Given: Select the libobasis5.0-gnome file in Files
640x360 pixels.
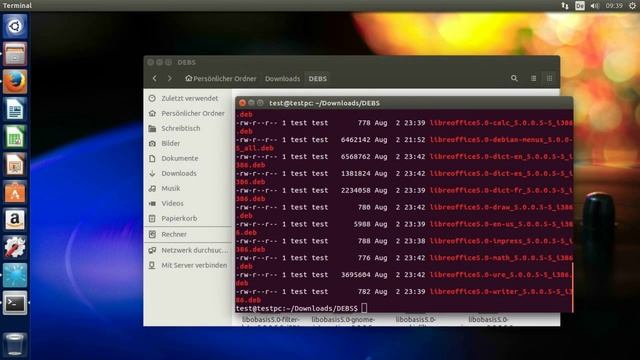Looking at the screenshot, I should click(x=343, y=320).
